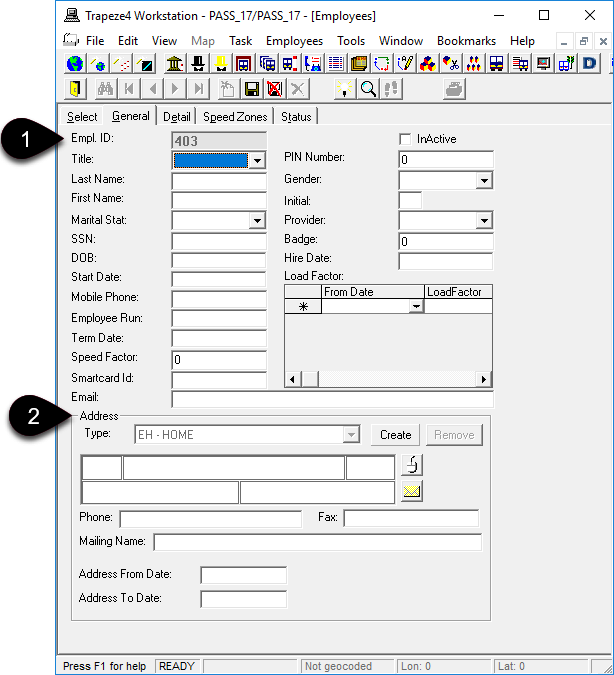Open the File menu
The image size is (614, 675).
[x=95, y=41]
